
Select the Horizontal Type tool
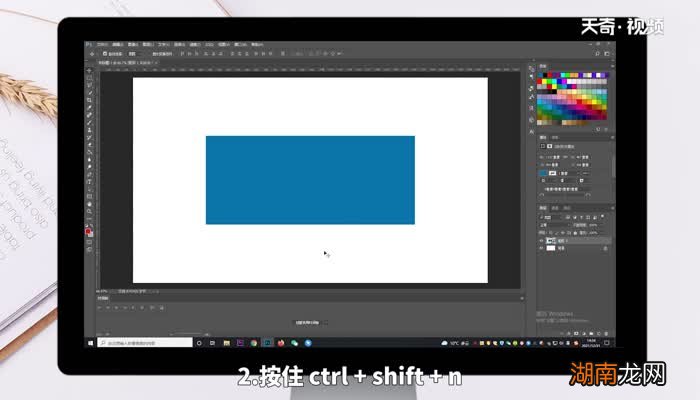(89, 181)
